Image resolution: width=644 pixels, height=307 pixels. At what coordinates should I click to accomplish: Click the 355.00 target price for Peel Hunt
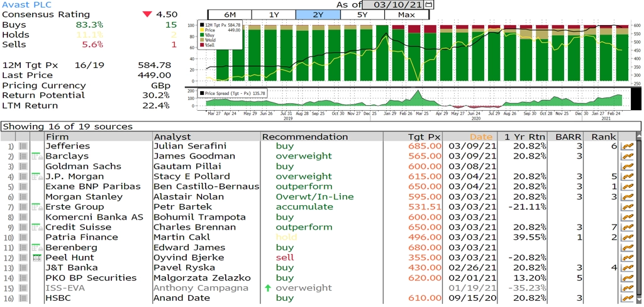coord(425,258)
